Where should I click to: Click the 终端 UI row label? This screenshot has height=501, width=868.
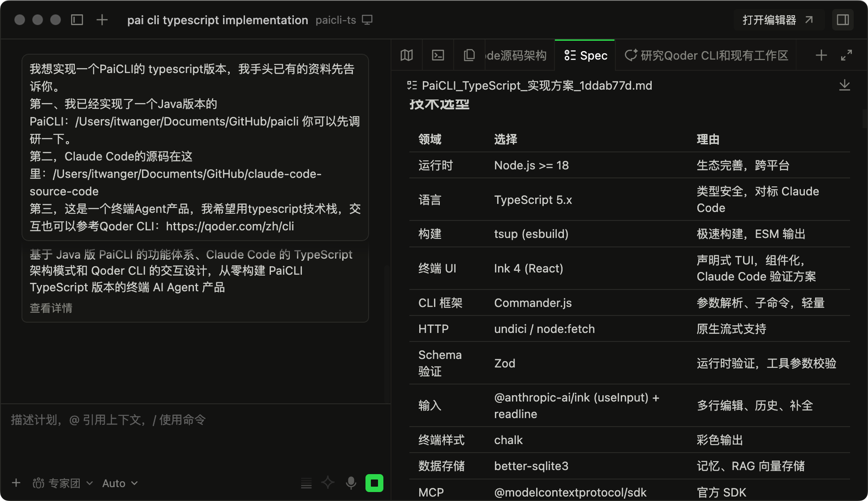437,268
